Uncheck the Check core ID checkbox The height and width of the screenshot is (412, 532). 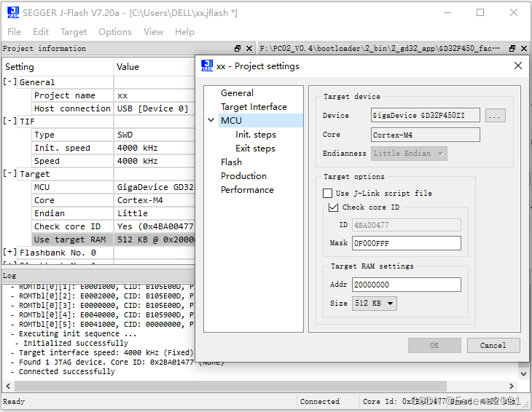click(x=334, y=207)
